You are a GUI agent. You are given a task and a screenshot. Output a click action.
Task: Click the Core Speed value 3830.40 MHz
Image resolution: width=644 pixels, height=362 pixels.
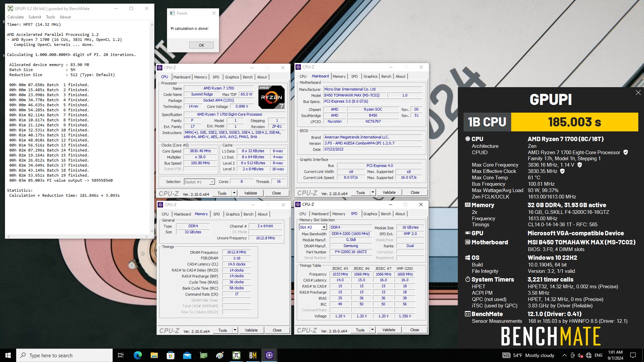(x=200, y=151)
